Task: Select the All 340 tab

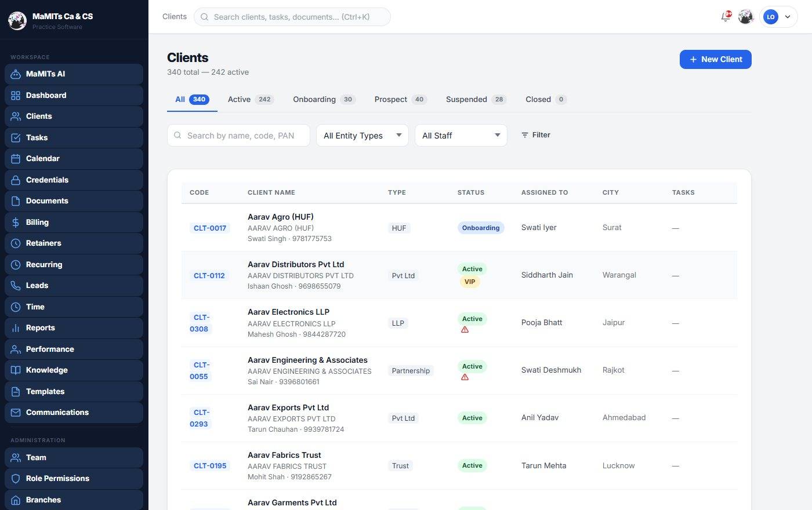Action: point(192,100)
